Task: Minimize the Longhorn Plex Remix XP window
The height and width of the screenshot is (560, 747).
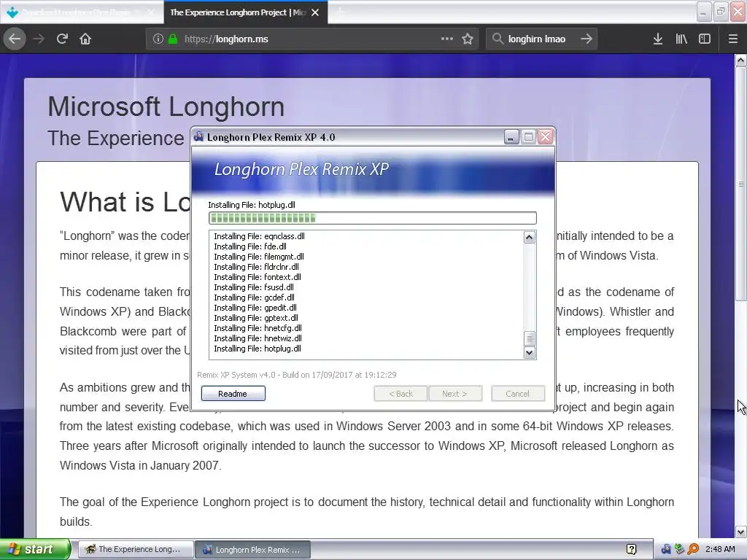Action: (x=511, y=137)
